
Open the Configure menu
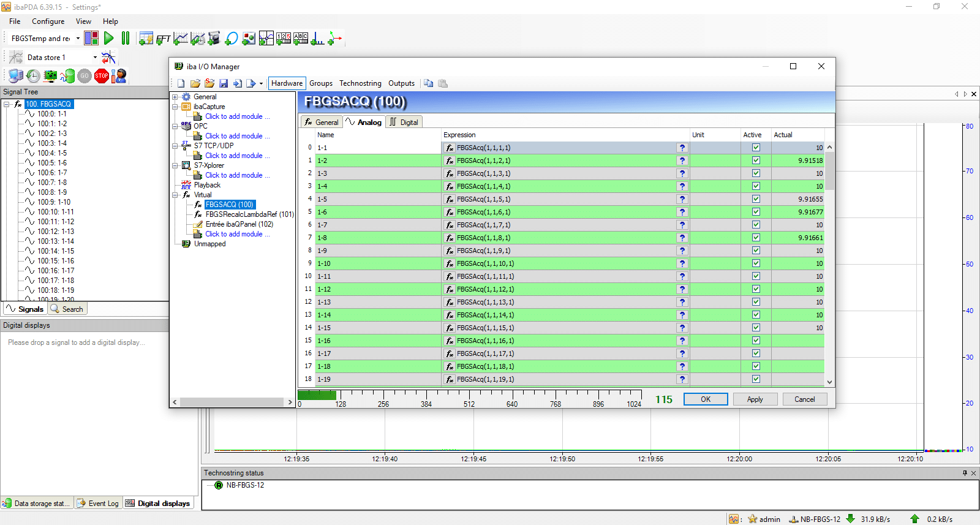[48, 21]
